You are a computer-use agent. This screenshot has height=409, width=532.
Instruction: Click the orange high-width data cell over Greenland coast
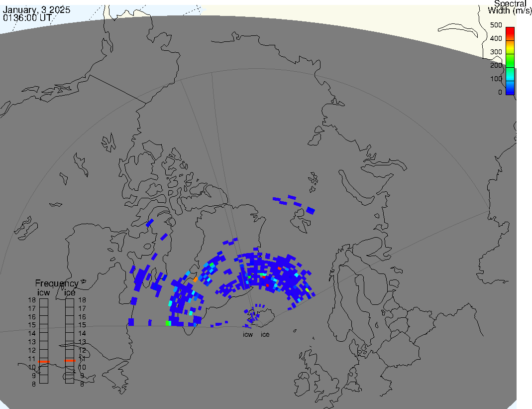click(x=196, y=279)
